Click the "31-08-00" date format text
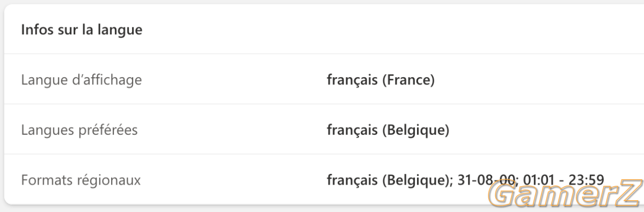 pos(485,180)
